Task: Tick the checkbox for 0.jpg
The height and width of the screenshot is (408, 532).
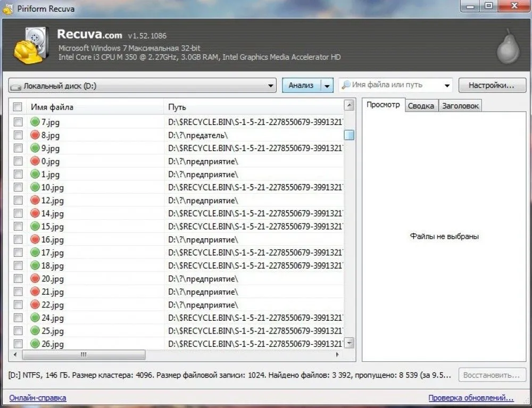Action: 18,161
